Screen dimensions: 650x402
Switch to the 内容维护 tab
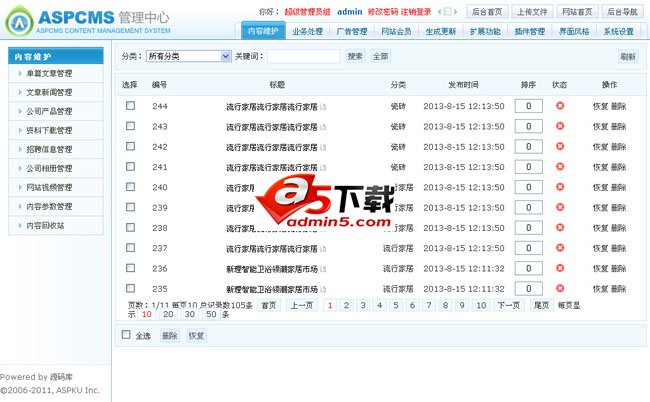pyautogui.click(x=263, y=31)
